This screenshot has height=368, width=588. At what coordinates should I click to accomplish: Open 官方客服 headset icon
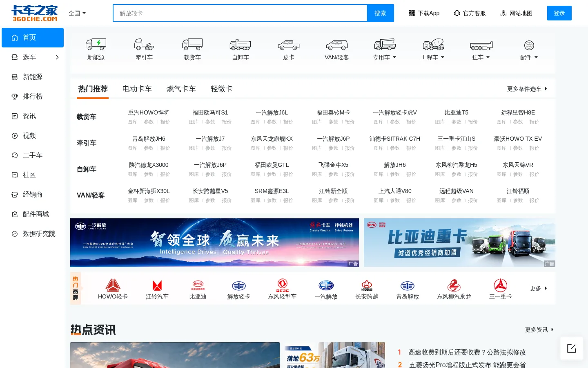pyautogui.click(x=457, y=13)
